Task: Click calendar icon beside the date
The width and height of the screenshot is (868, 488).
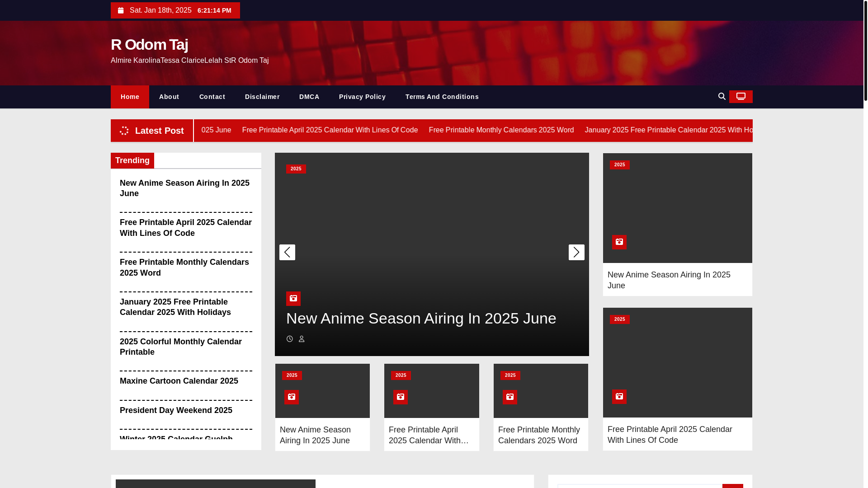Action: pyautogui.click(x=121, y=10)
